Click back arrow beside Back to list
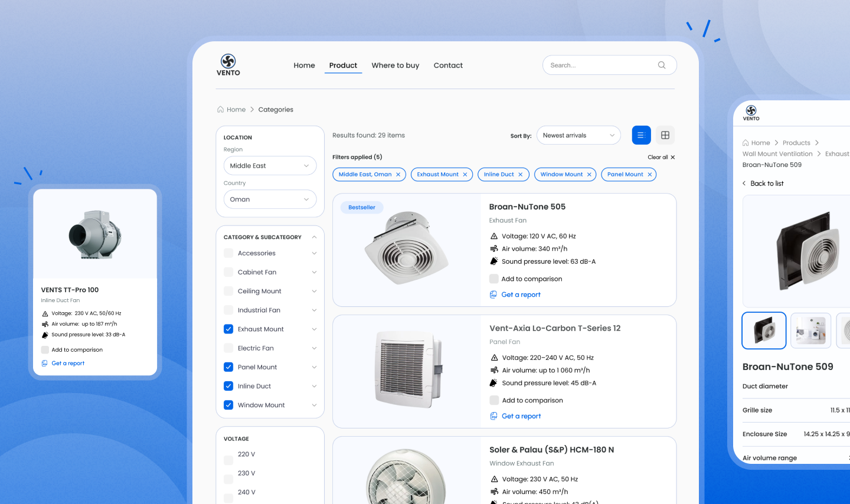The width and height of the screenshot is (850, 504). point(744,184)
